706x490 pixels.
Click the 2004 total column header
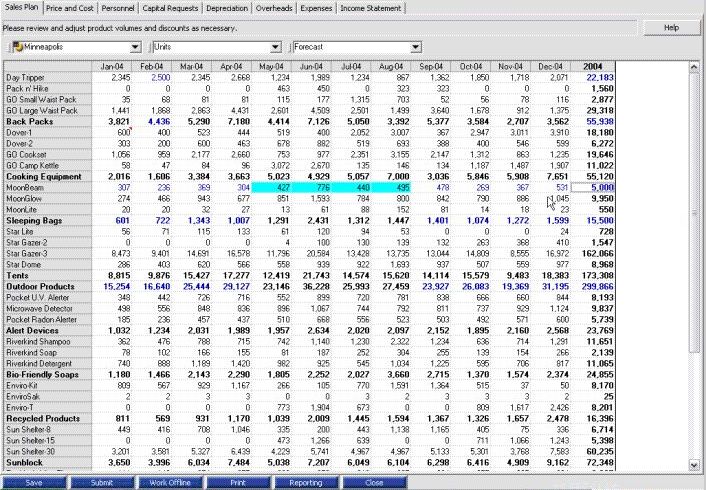[593, 66]
